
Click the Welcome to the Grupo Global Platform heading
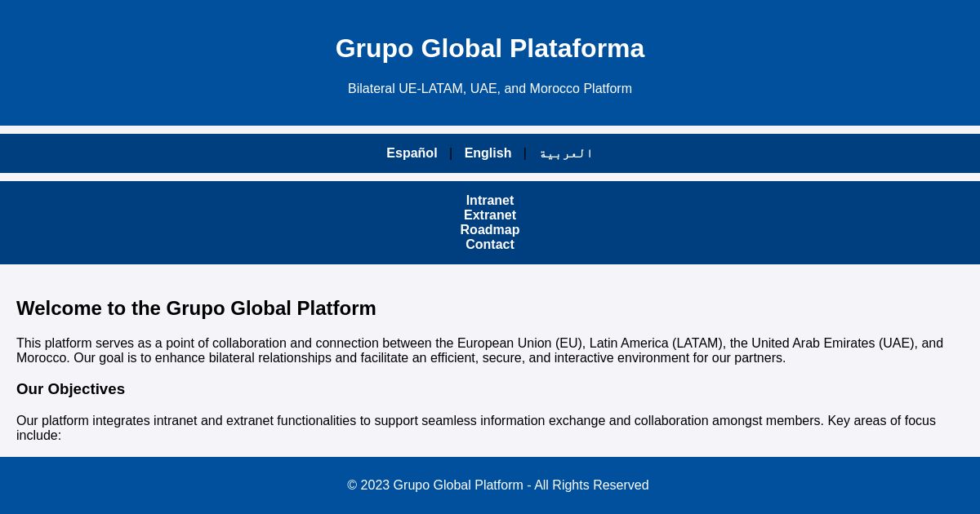coord(196,308)
